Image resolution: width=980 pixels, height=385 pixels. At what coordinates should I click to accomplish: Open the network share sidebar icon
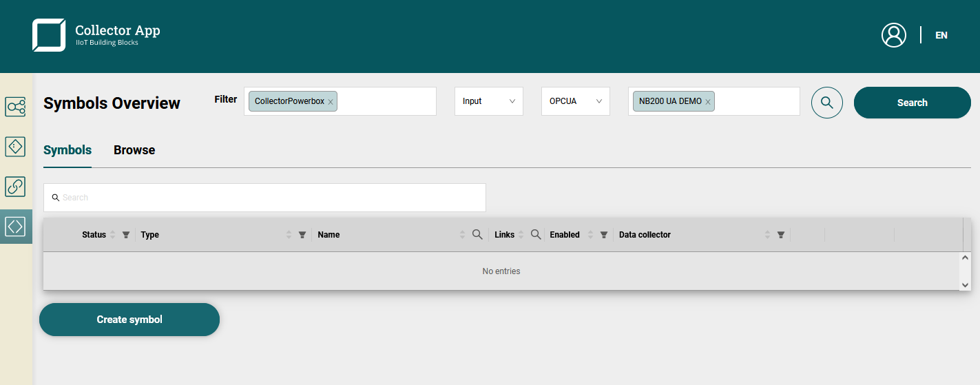(15, 107)
